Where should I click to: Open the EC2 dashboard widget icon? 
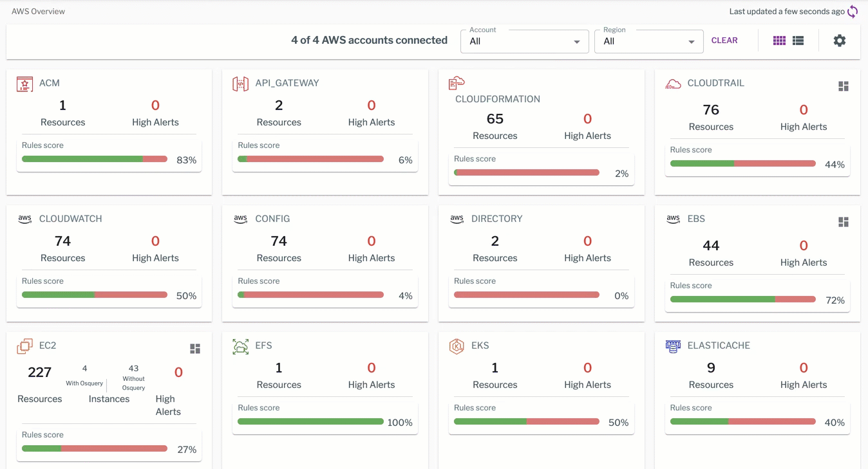point(195,349)
